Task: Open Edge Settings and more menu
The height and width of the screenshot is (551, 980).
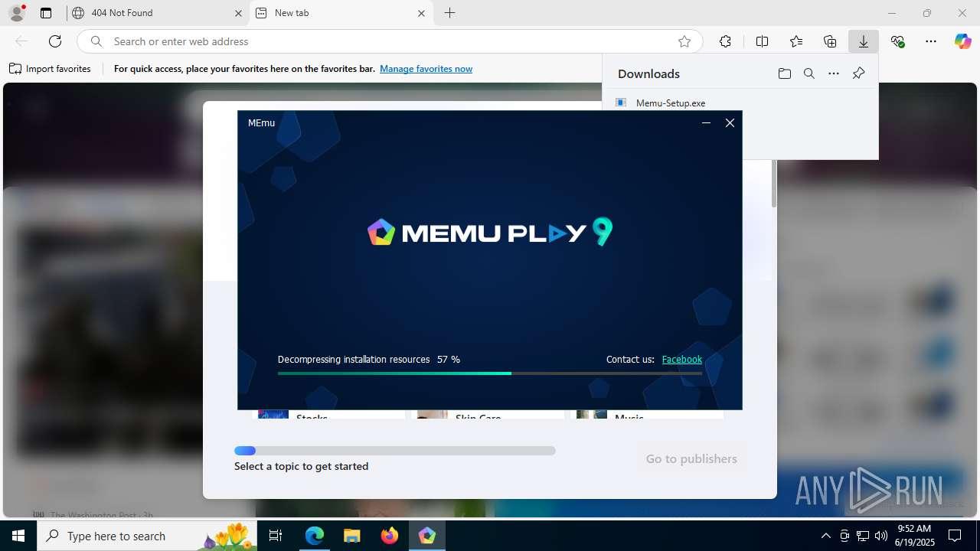Action: tap(931, 41)
